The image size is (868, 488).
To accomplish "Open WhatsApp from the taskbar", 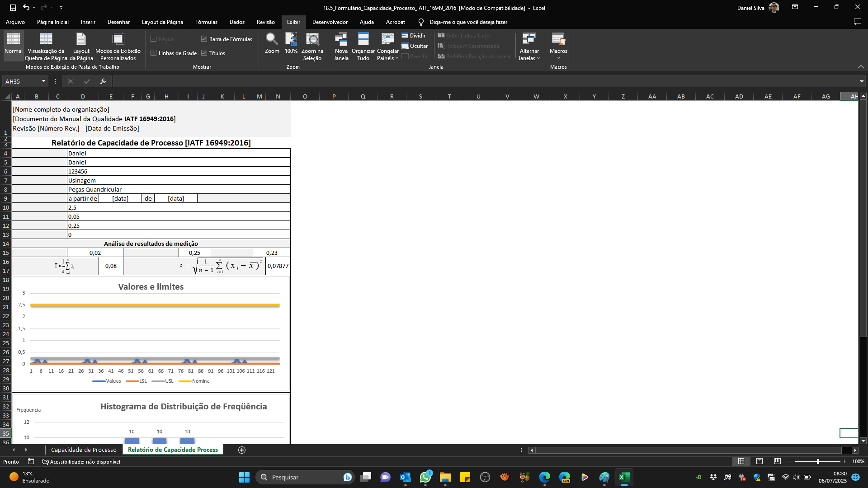I will coord(425,478).
